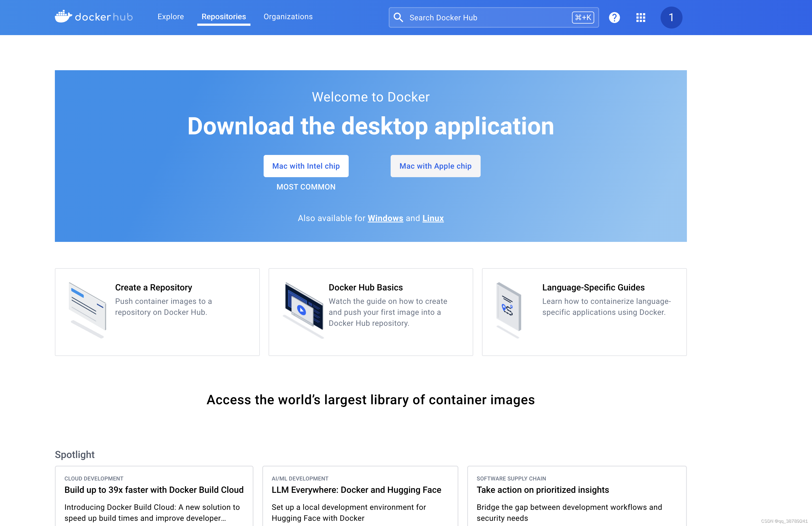The image size is (812, 526).
Task: Open the apps grid menu icon
Action: tap(640, 17)
